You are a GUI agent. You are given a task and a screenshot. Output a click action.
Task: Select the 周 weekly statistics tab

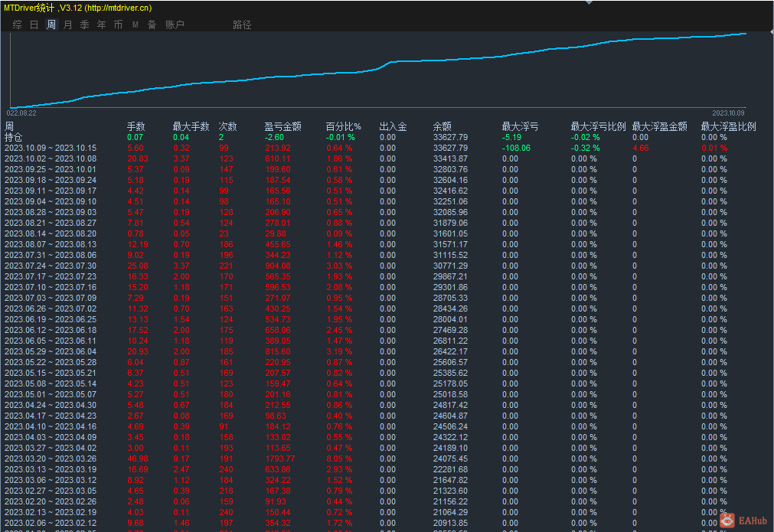(x=51, y=24)
